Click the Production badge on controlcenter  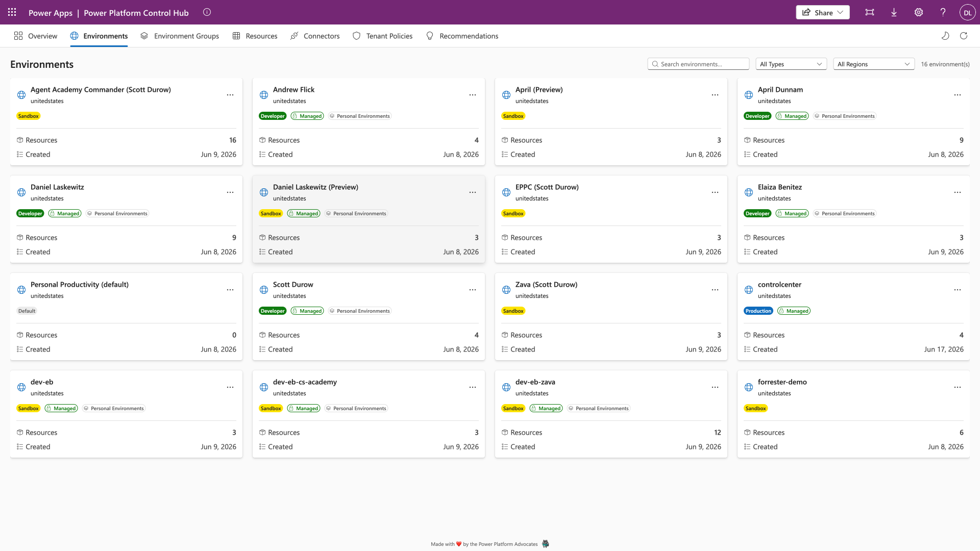(x=758, y=311)
